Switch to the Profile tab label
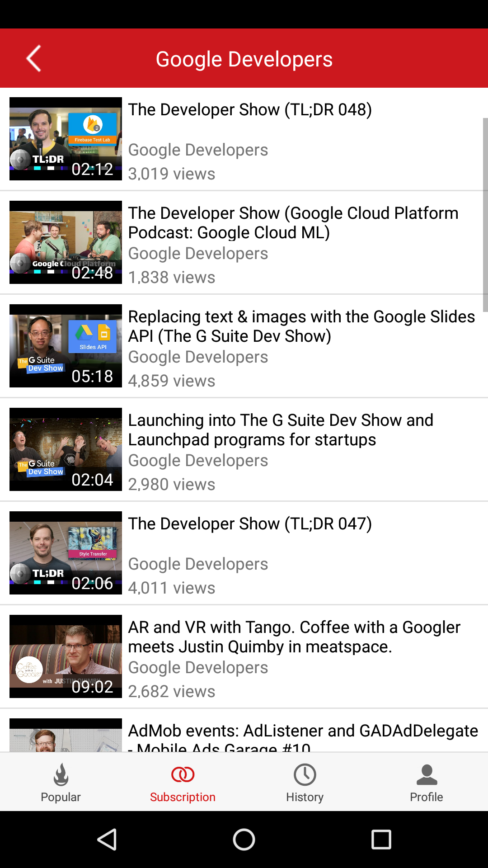 [x=427, y=797]
